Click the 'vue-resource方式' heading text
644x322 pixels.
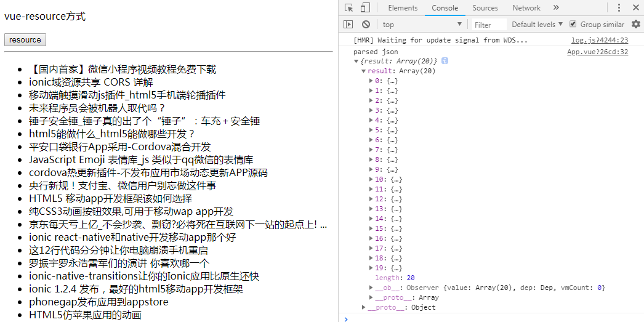point(45,17)
